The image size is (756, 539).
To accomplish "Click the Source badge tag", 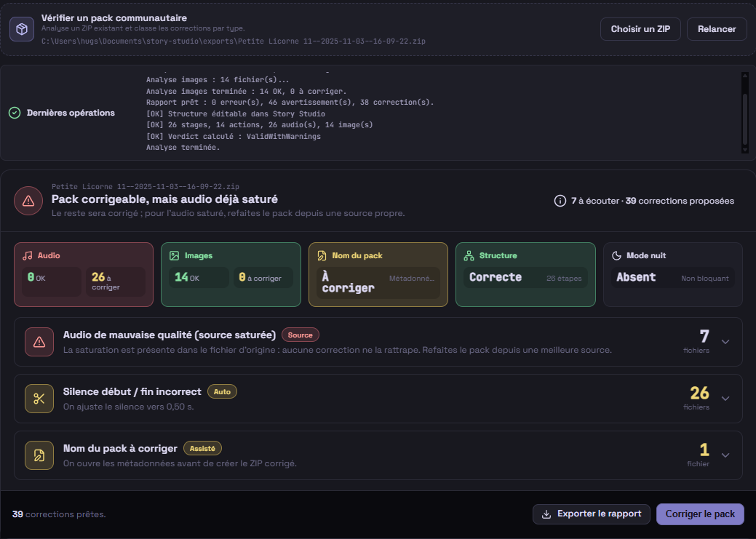I will tap(300, 335).
